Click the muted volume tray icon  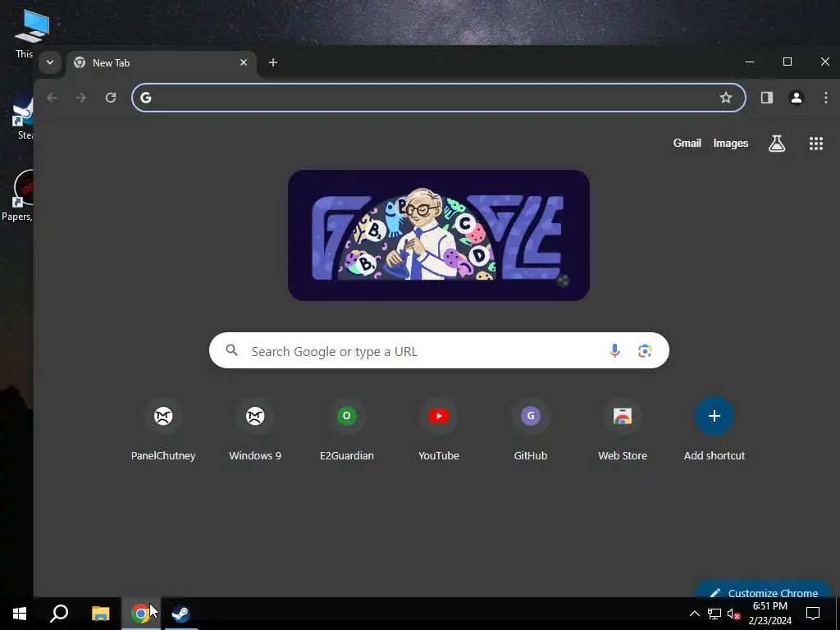click(733, 614)
